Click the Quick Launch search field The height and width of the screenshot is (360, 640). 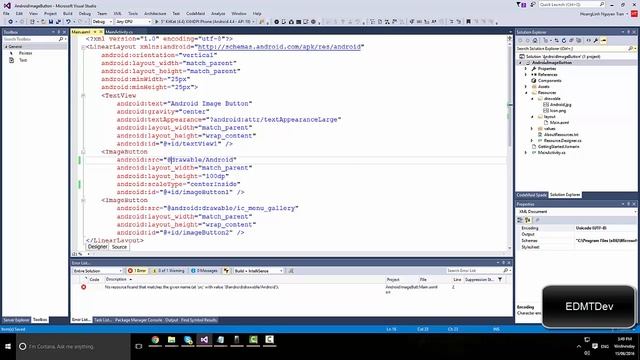pos(571,4)
